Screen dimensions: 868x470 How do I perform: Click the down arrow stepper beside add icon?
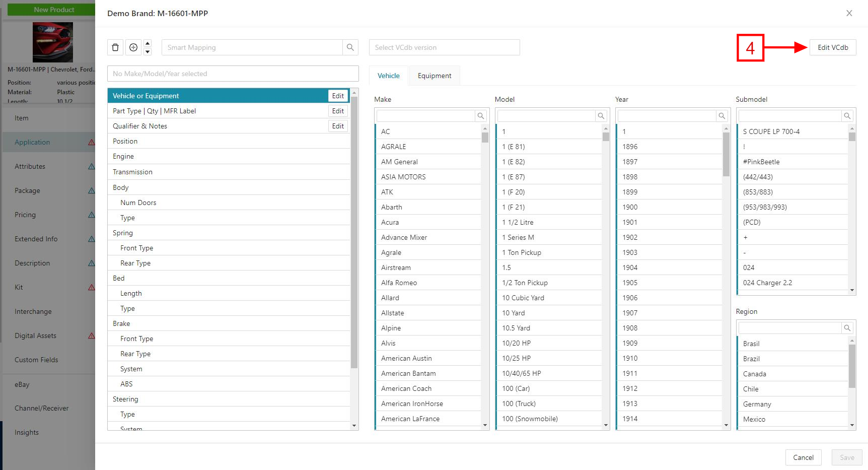(x=148, y=51)
